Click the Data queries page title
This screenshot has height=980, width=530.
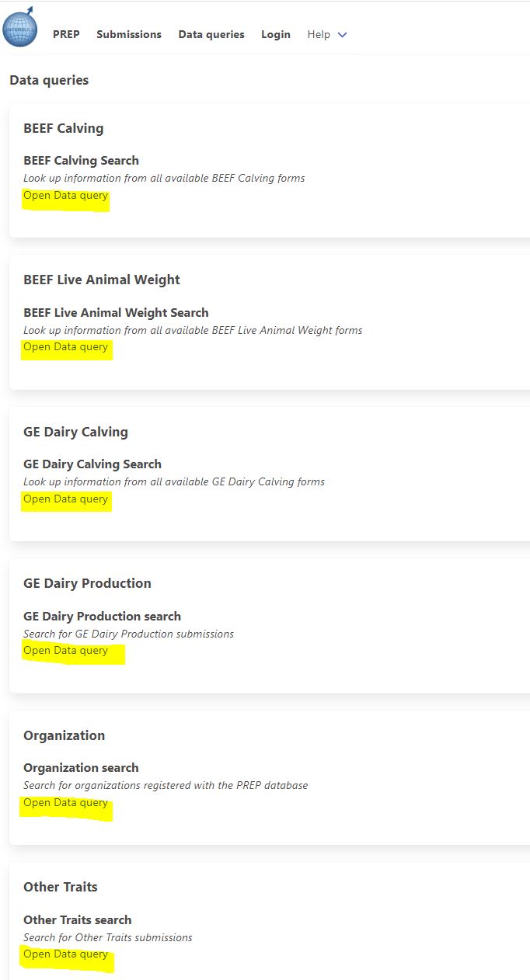(49, 80)
